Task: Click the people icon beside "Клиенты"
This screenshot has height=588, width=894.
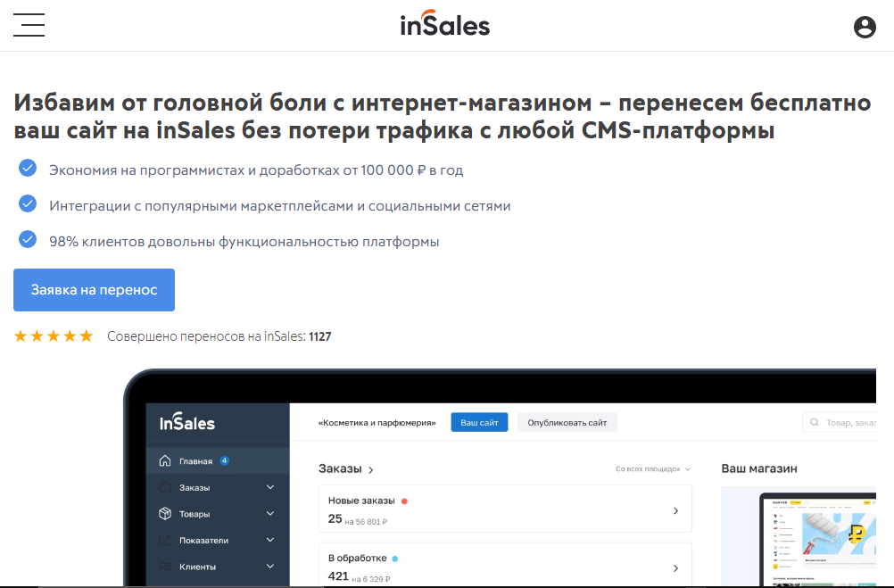Action: [165, 567]
